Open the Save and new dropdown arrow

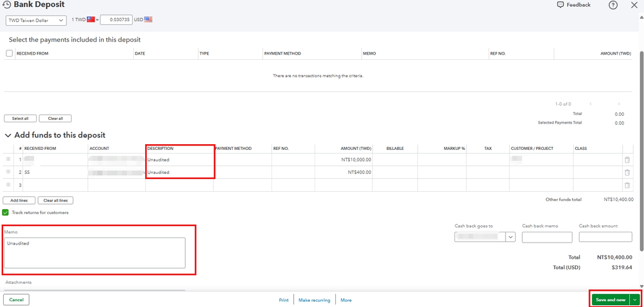[x=636, y=300]
